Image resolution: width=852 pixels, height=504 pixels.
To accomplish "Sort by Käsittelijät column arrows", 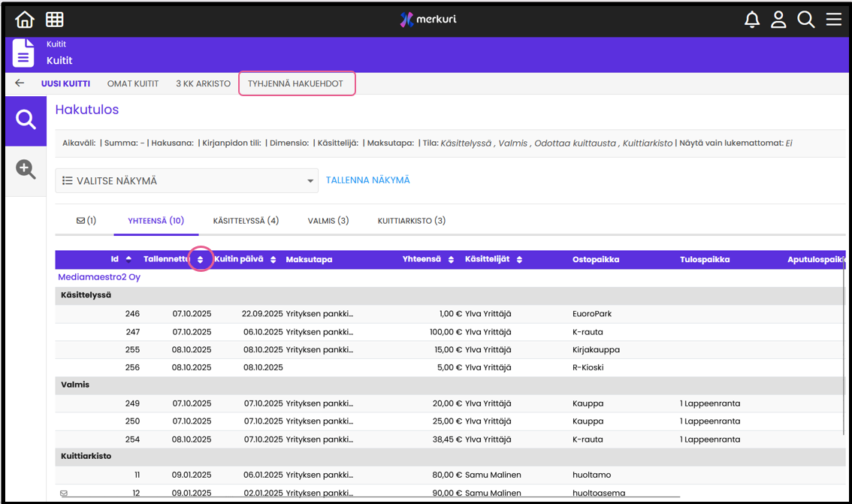I will [x=519, y=260].
